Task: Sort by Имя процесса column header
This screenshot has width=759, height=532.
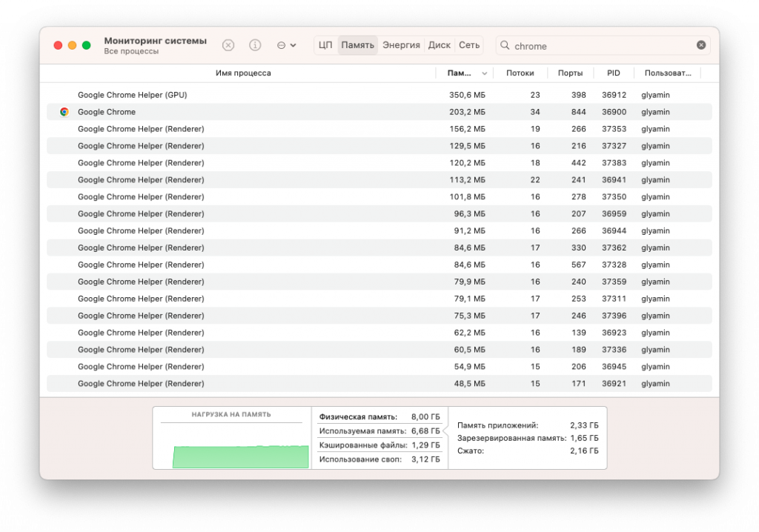Action: [x=243, y=73]
